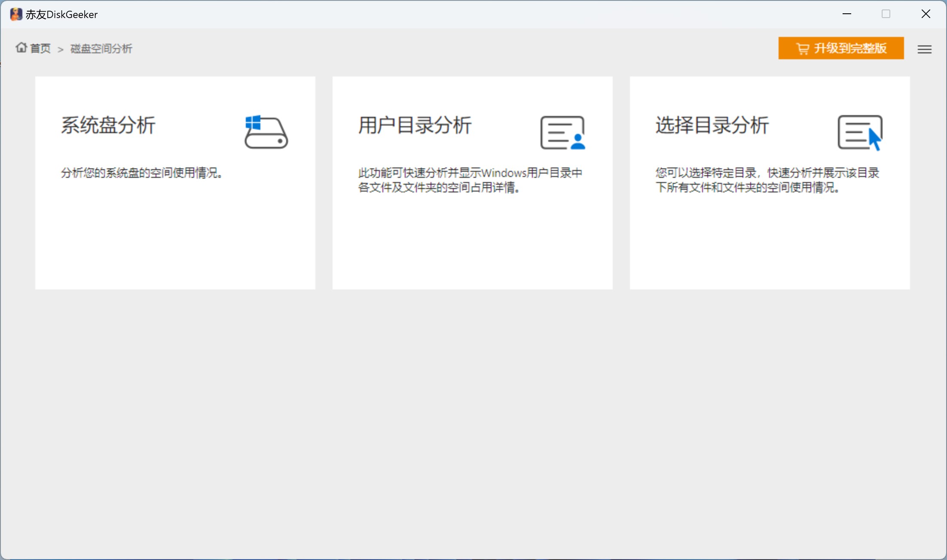Open 选择目录分析 card title
This screenshot has height=560, width=947.
click(712, 125)
